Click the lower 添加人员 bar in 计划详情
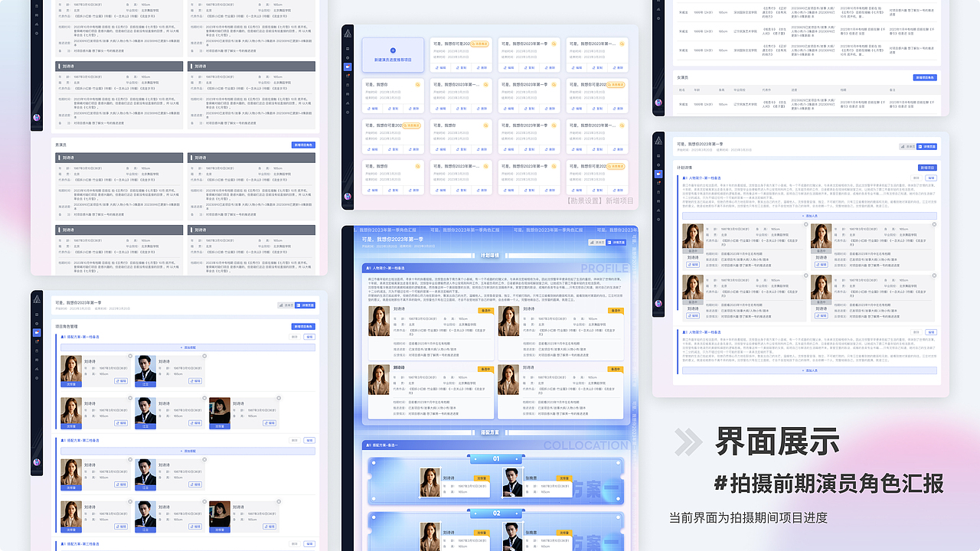The width and height of the screenshot is (980, 551). pos(809,370)
